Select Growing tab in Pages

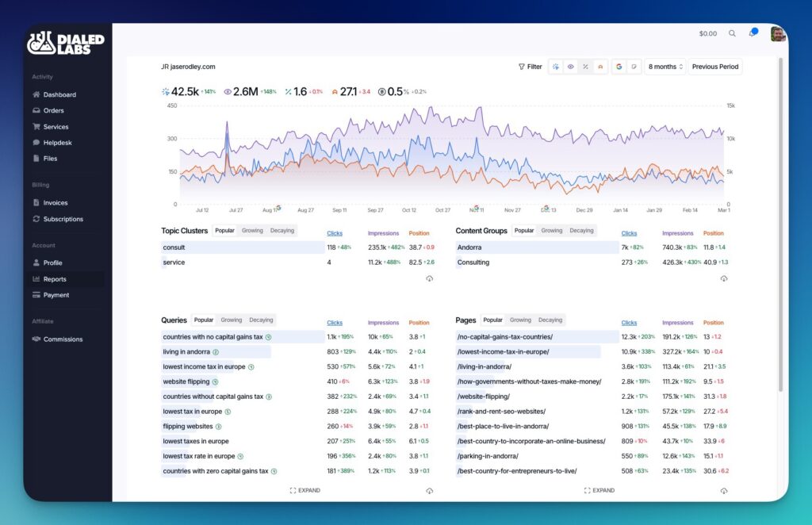(520, 320)
